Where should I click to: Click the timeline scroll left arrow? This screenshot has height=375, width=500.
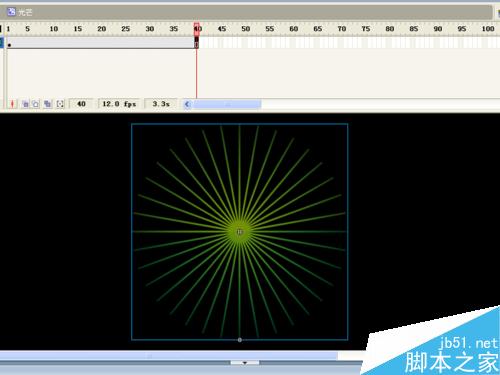[x=188, y=104]
